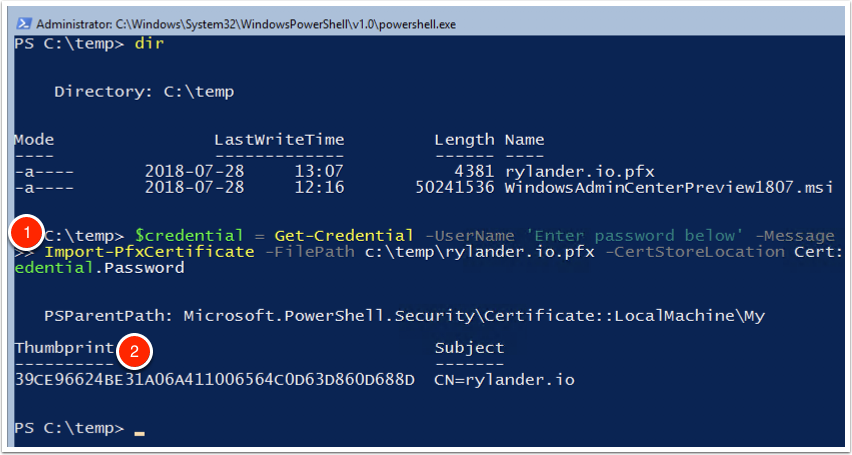Click the PowerShell icon in title bar

(x=23, y=24)
